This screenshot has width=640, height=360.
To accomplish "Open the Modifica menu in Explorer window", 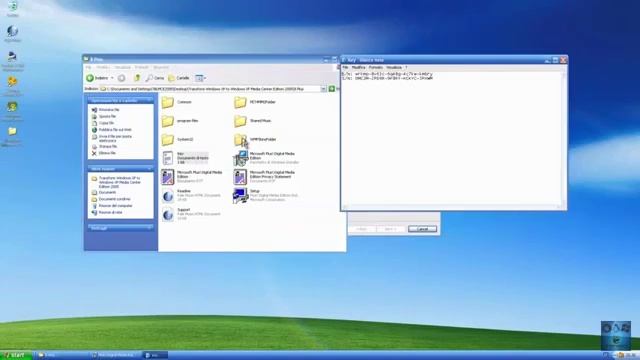I will [x=103, y=67].
